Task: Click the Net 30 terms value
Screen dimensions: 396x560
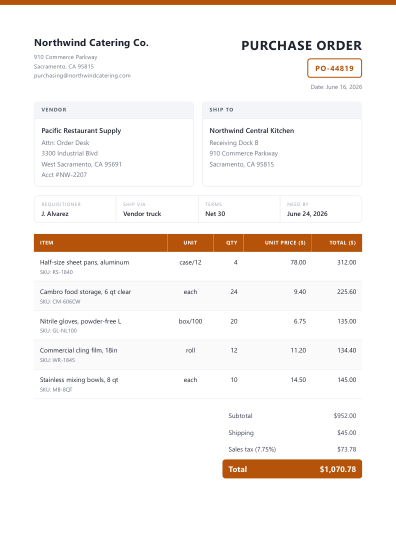Action: (x=215, y=214)
